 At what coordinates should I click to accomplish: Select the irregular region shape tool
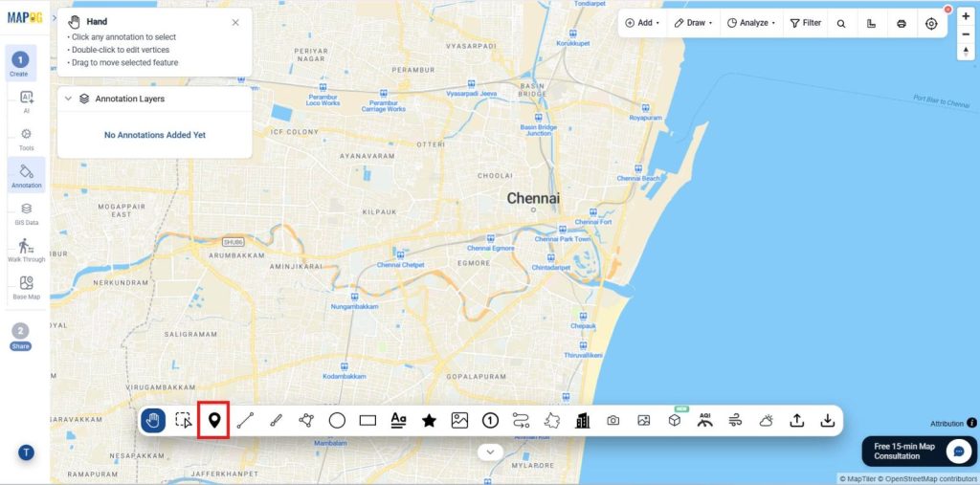551,421
